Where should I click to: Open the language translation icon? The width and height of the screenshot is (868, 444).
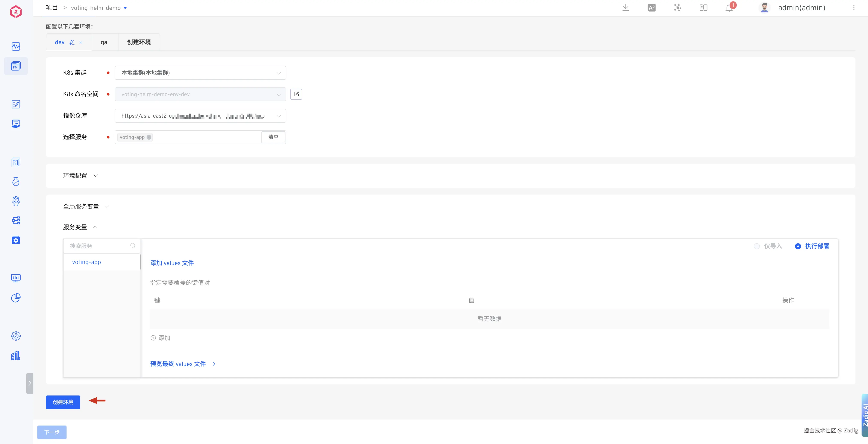tap(652, 8)
